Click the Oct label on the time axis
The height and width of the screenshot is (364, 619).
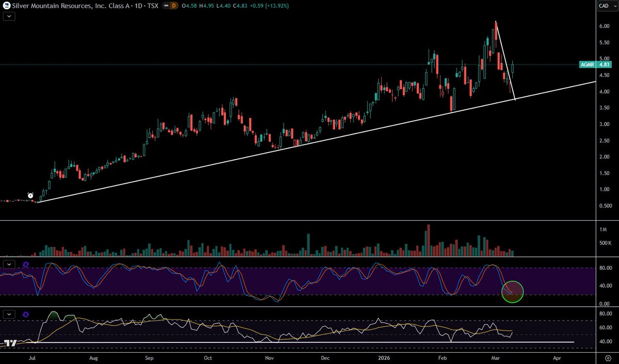[208, 357]
